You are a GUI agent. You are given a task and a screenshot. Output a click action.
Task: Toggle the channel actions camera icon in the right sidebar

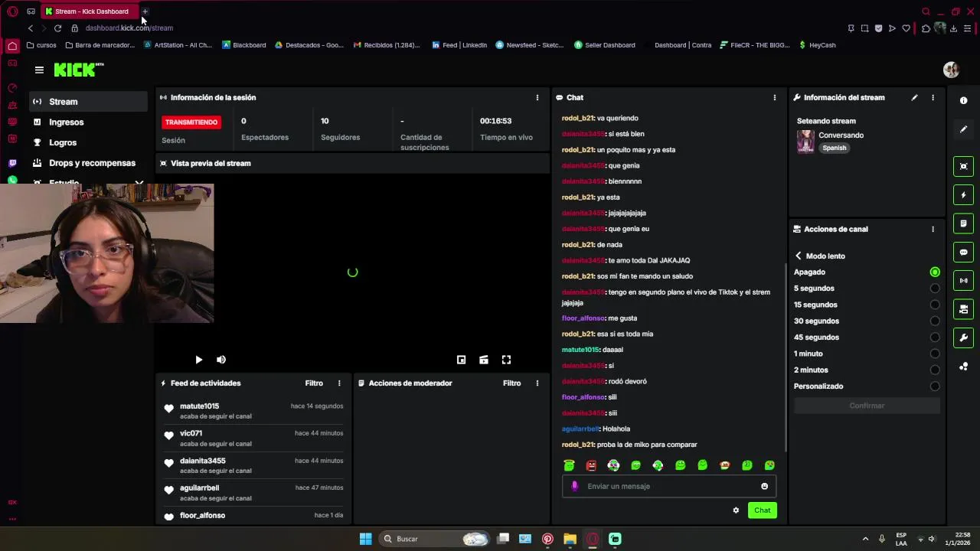963,309
